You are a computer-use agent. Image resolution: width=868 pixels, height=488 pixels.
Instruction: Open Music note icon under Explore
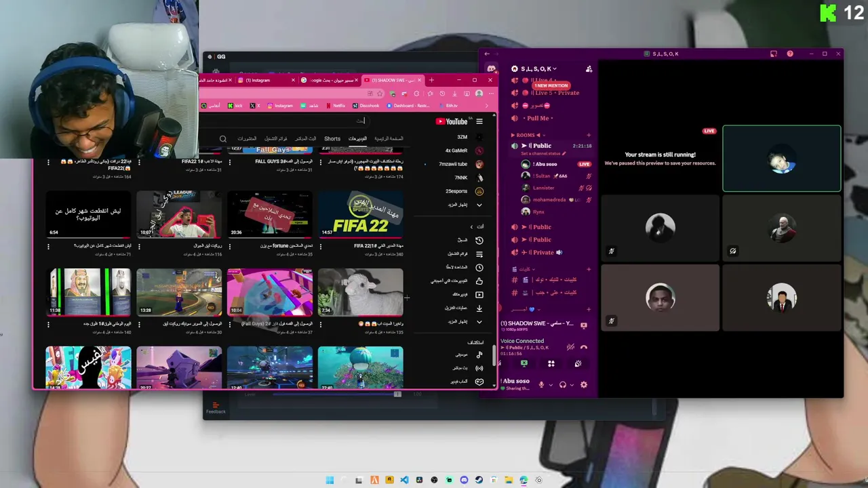(479, 354)
